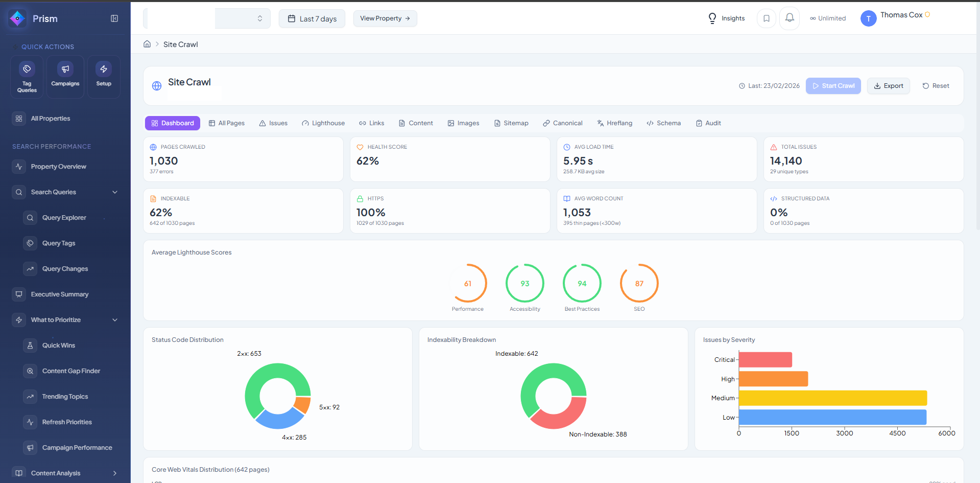Switch to the Images tab

pyautogui.click(x=463, y=123)
